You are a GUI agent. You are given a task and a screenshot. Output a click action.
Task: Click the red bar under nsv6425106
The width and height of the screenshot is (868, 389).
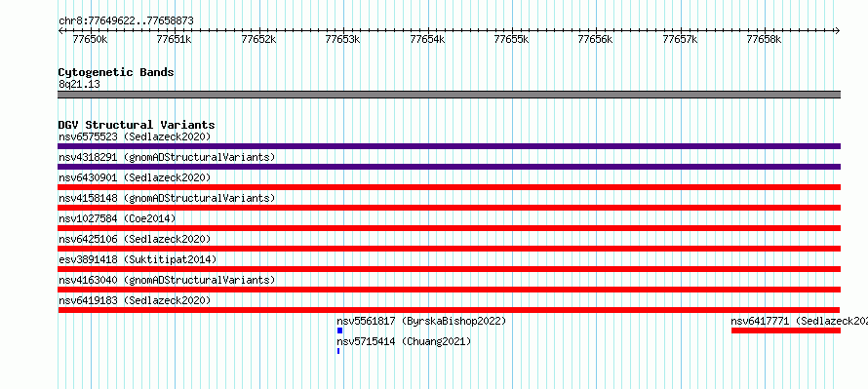pos(449,249)
